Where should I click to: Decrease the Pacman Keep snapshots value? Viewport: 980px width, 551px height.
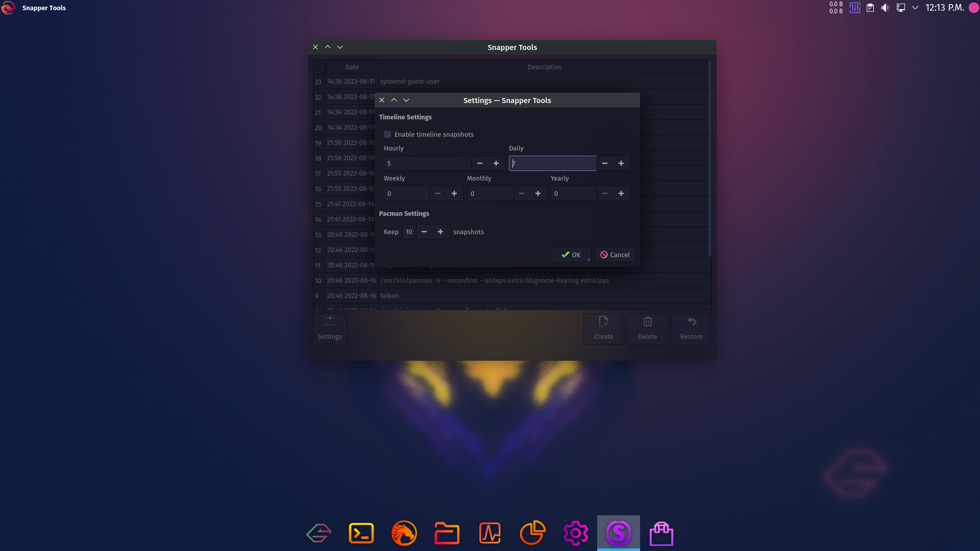[x=424, y=232]
